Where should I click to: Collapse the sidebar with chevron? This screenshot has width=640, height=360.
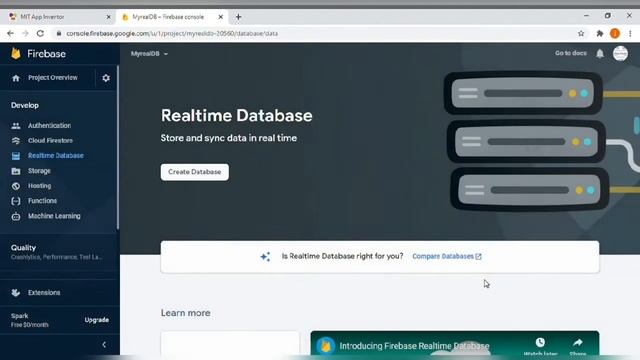tap(104, 344)
